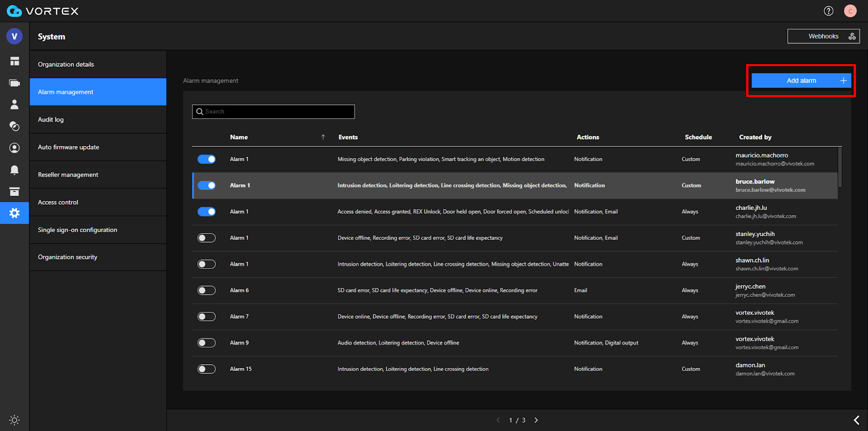Viewport: 868px width, 431px height.
Task: Click the Add alarm button
Action: click(x=801, y=81)
